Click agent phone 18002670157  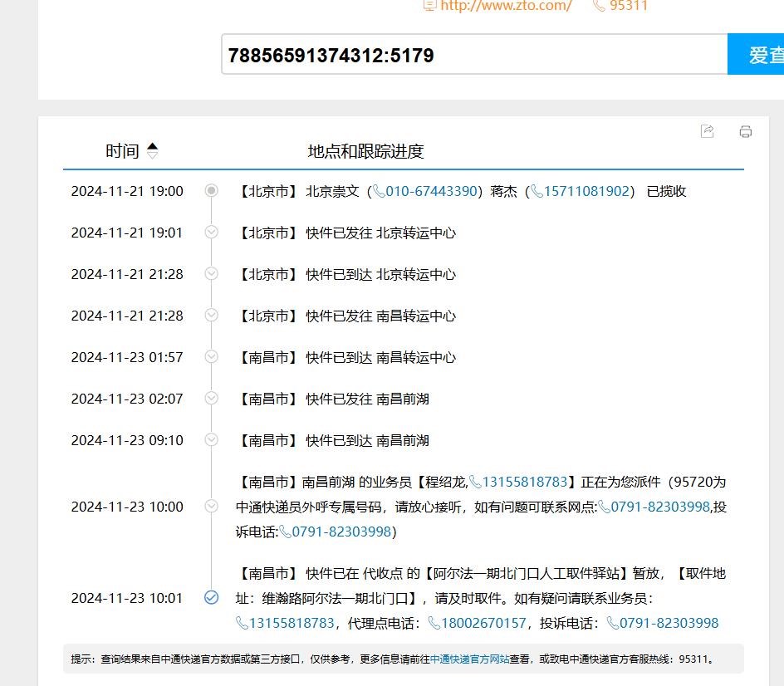coord(483,623)
